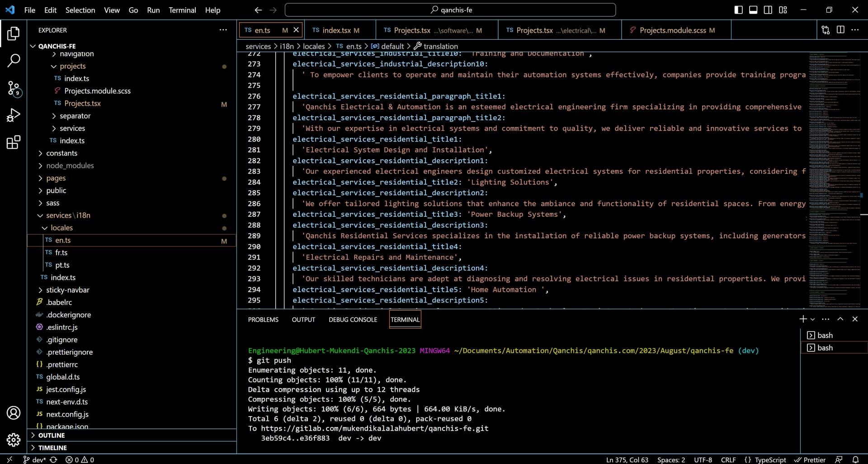Close the terminal panel
The height and width of the screenshot is (464, 868).
point(855,319)
